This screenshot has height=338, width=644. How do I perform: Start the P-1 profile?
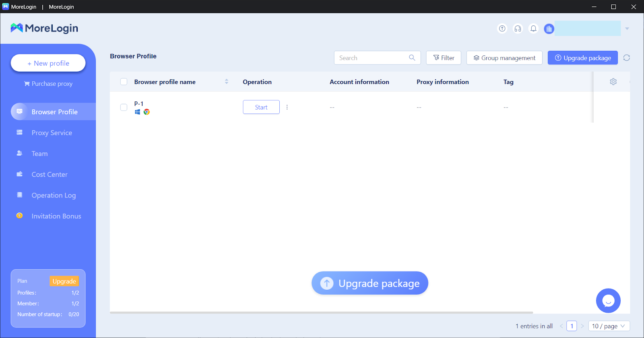click(261, 107)
